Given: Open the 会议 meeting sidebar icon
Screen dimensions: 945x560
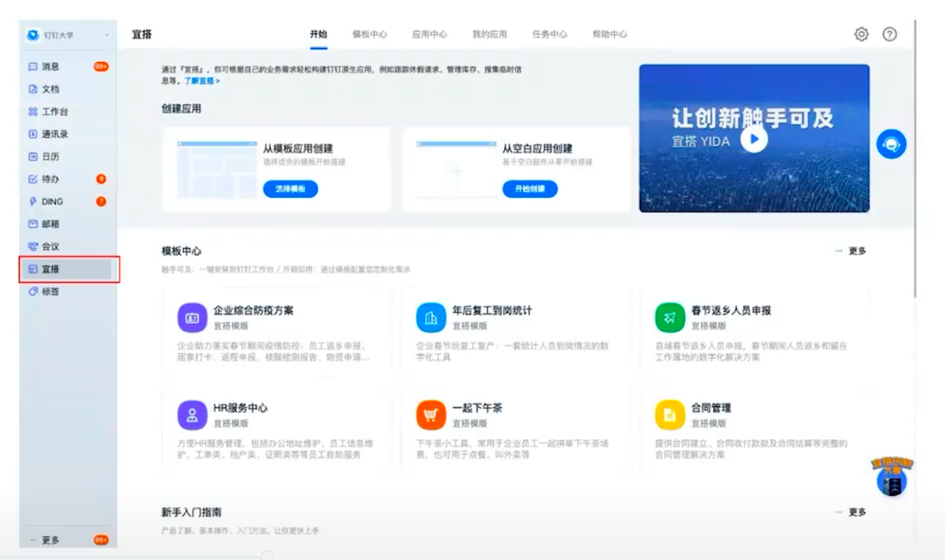Looking at the screenshot, I should tap(32, 246).
